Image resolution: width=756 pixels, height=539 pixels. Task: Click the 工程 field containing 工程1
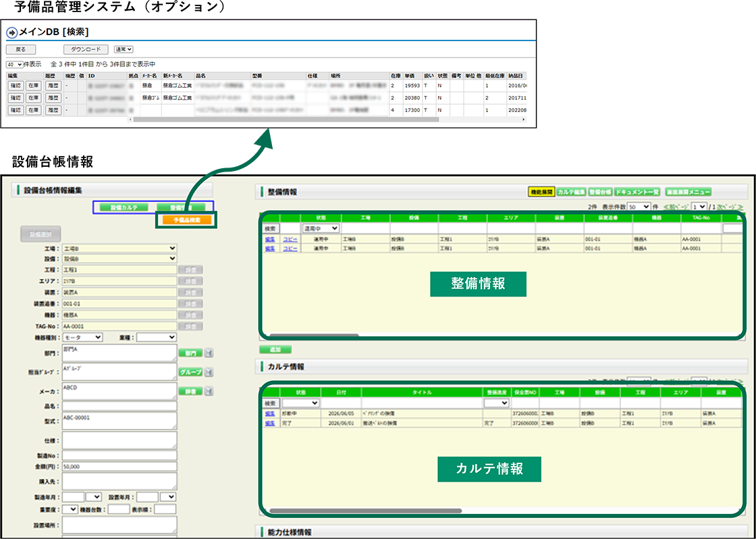119,269
